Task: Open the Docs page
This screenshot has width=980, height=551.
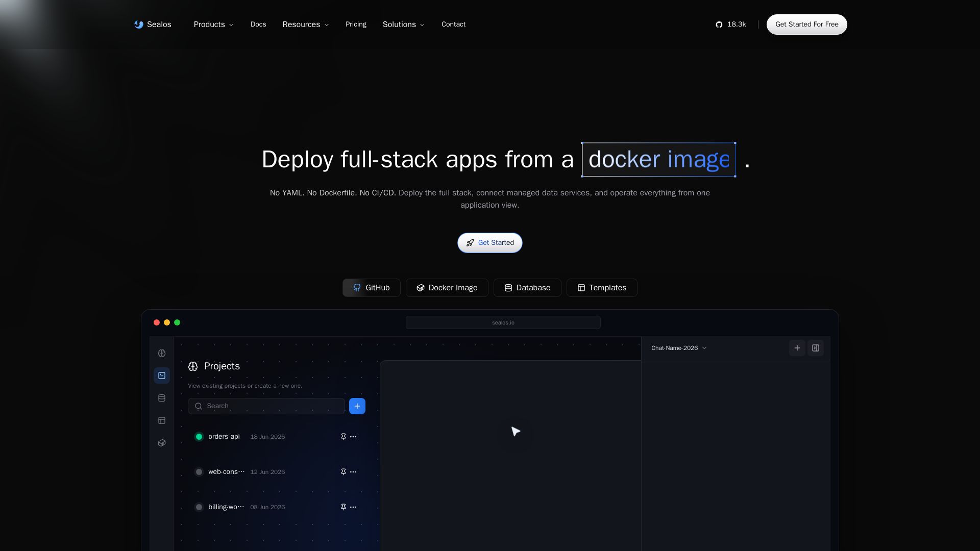Action: [x=258, y=24]
